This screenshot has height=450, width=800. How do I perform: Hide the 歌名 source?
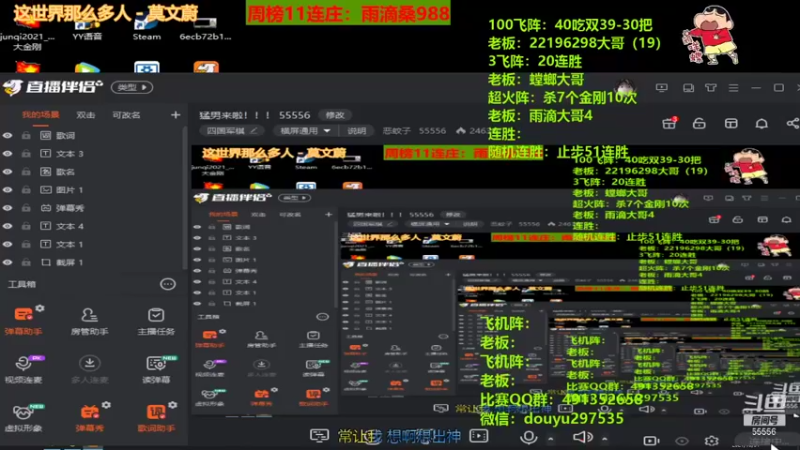pos(7,172)
